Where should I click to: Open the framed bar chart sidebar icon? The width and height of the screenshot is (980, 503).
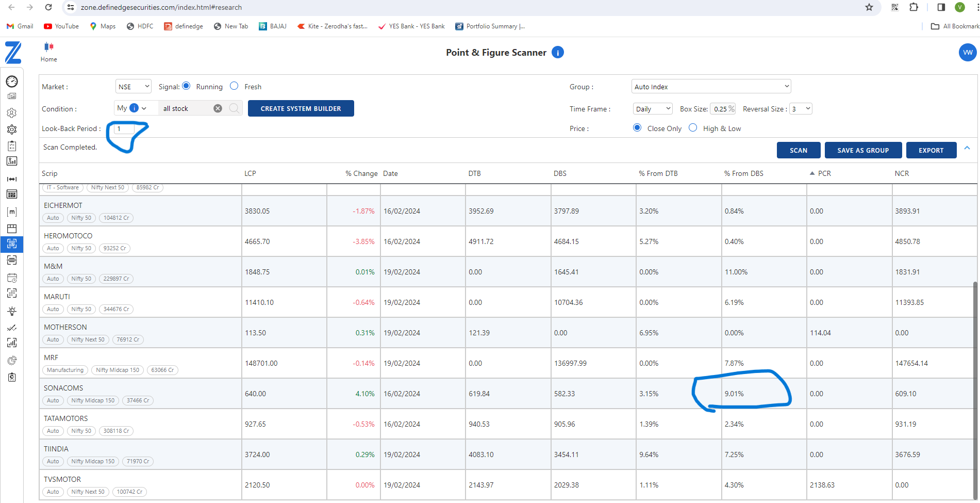click(12, 343)
